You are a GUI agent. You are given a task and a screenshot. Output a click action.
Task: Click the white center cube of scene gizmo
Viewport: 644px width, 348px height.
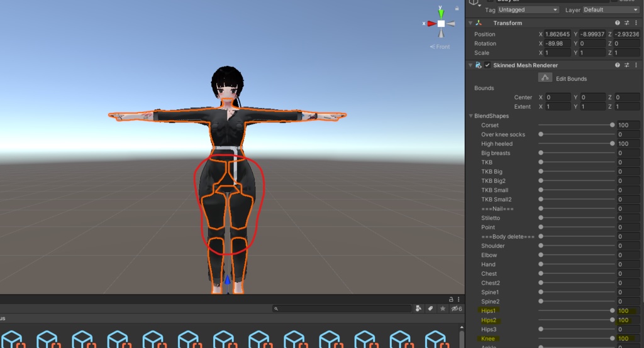click(441, 24)
